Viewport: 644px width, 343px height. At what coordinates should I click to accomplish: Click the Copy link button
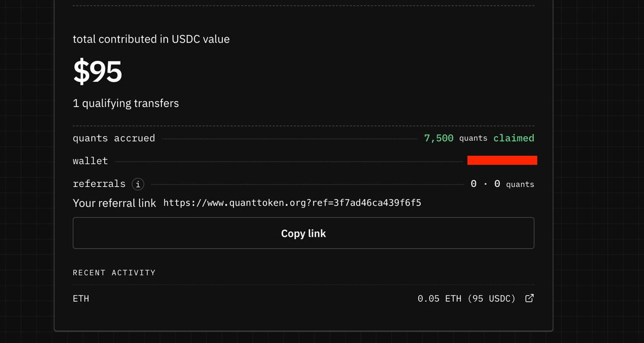tap(303, 233)
